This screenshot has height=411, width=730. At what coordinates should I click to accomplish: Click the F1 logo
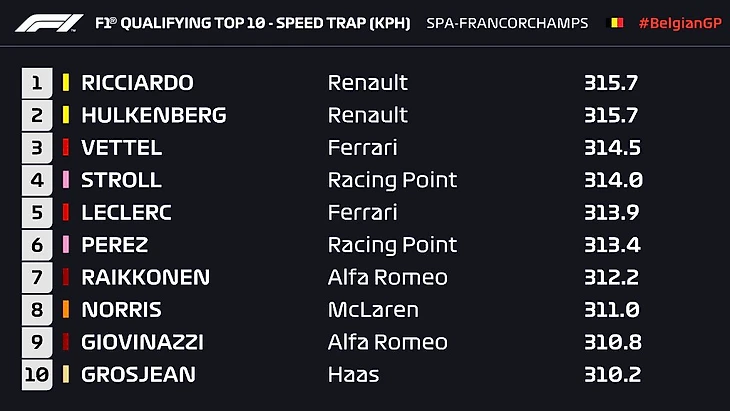(50, 22)
